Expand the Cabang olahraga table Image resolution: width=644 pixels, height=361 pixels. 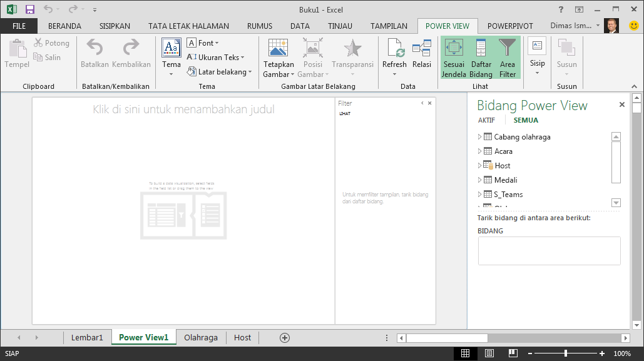coord(479,137)
